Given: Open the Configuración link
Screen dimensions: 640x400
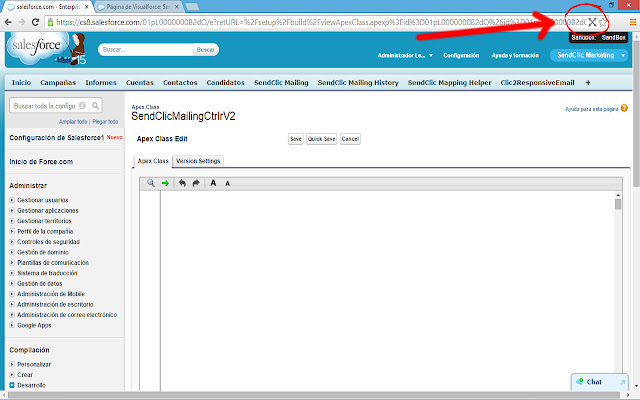Looking at the screenshot, I should 461,56.
